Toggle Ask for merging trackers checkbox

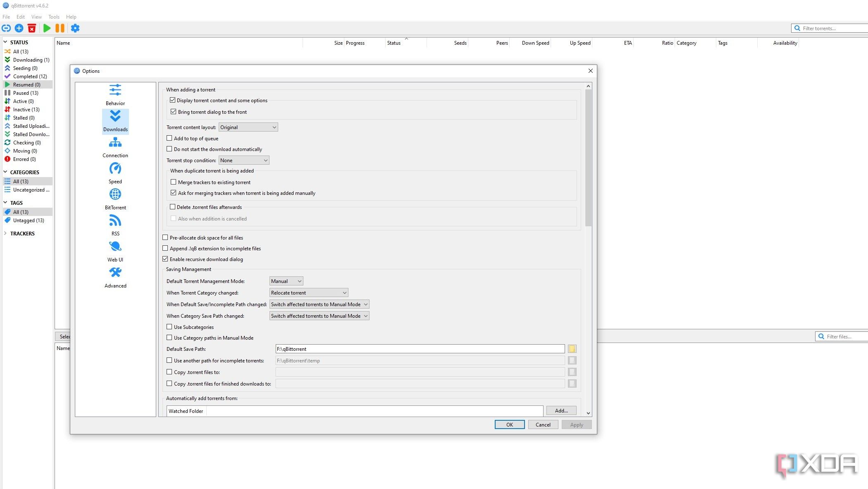[x=174, y=193]
